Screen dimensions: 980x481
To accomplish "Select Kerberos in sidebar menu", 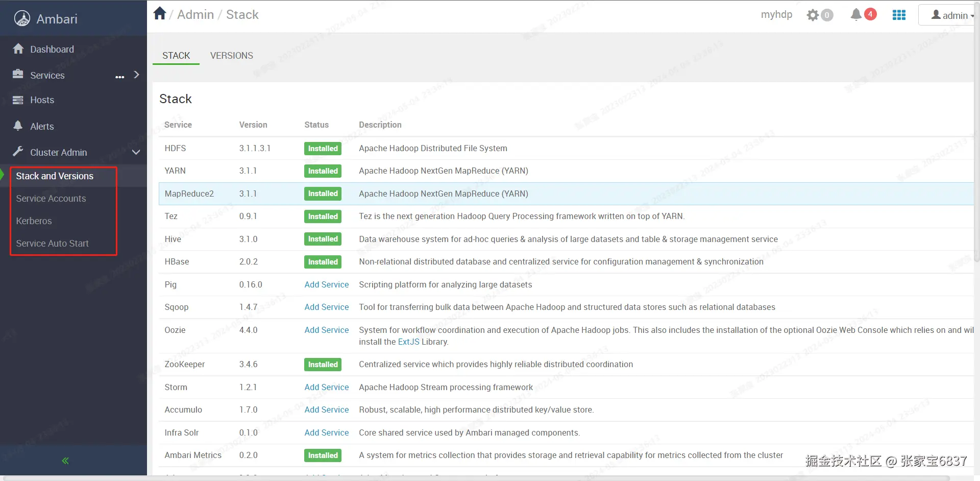I will (34, 221).
